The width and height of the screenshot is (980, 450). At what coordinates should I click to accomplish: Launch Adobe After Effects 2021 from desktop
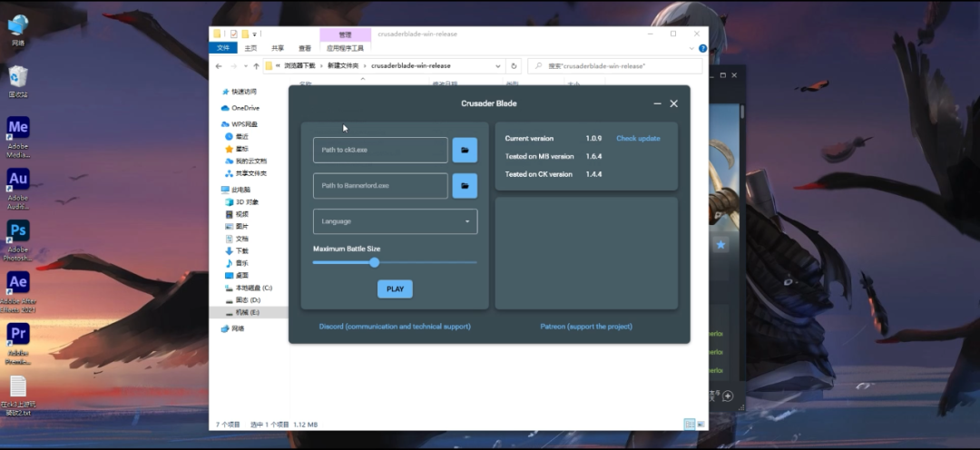click(18, 292)
